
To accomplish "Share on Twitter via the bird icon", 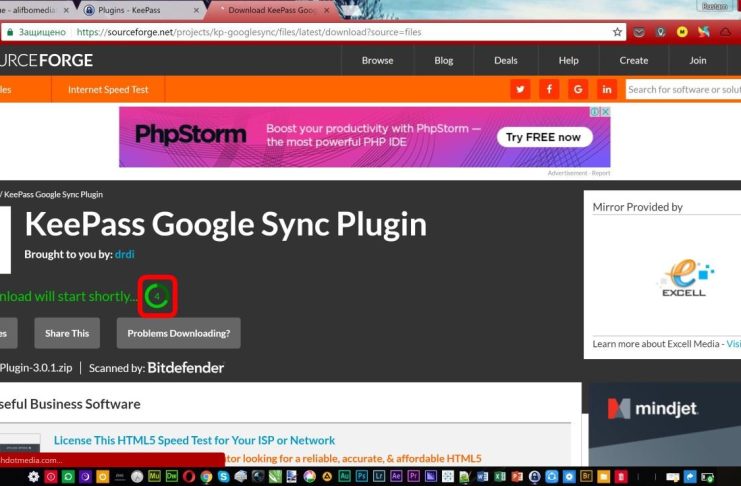I will (x=520, y=89).
